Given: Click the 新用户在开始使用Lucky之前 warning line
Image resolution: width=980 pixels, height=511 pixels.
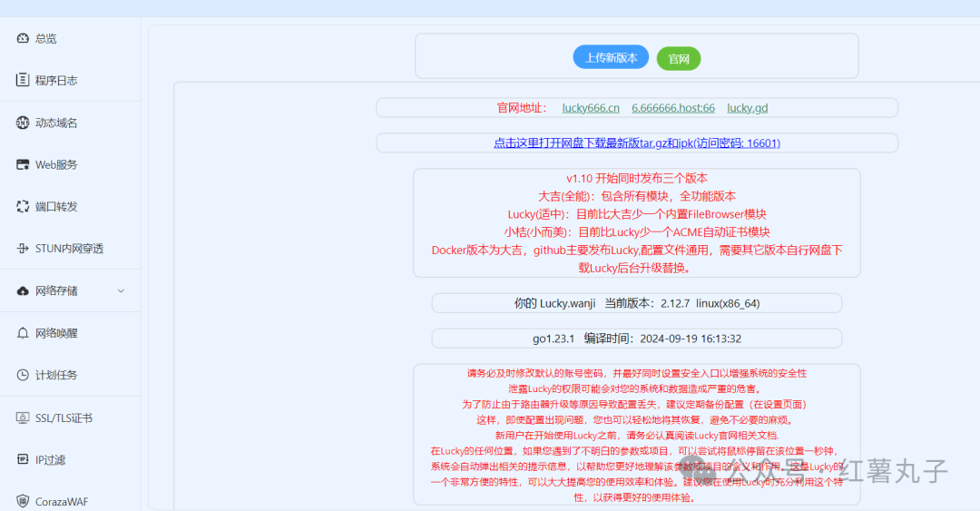Looking at the screenshot, I should [x=637, y=436].
